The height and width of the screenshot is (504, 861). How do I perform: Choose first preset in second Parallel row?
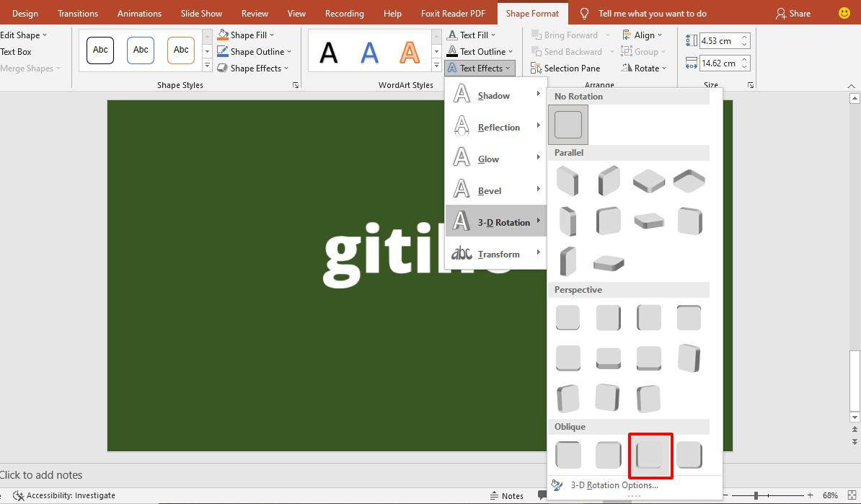tap(568, 221)
